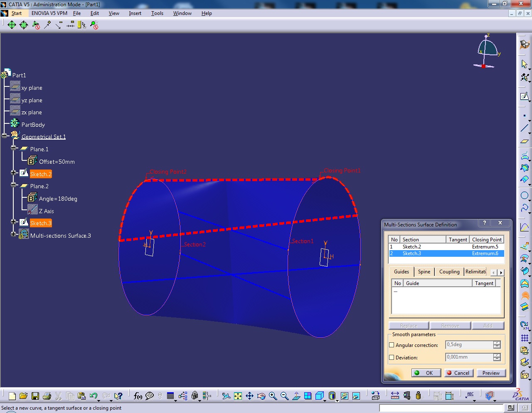
Task: Select the Circle tool in right toolbar
Action: (525, 195)
